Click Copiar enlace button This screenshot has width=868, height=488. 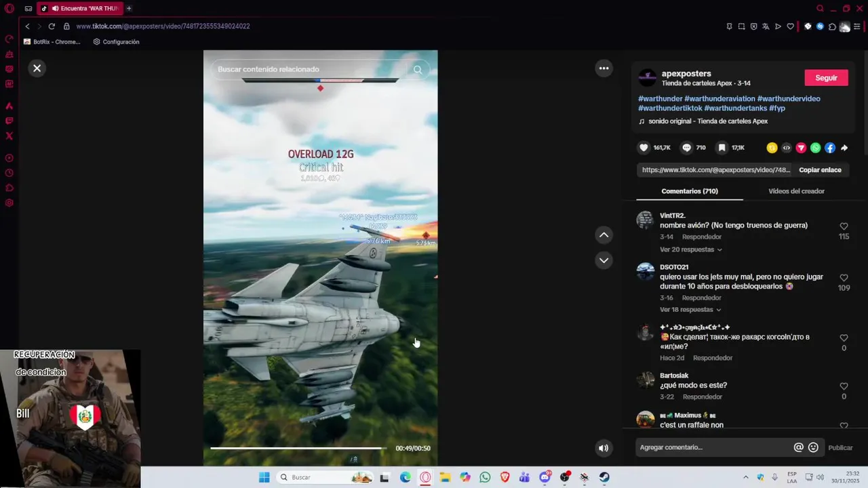pos(820,170)
